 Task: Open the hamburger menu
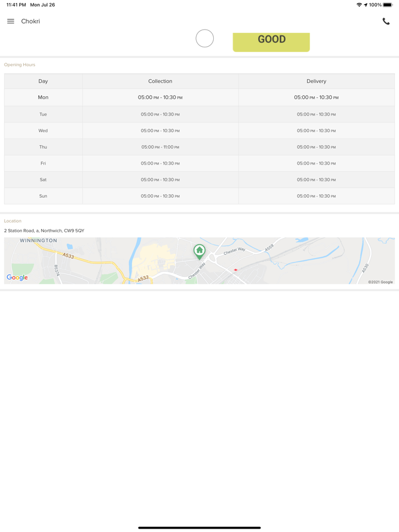[11, 22]
